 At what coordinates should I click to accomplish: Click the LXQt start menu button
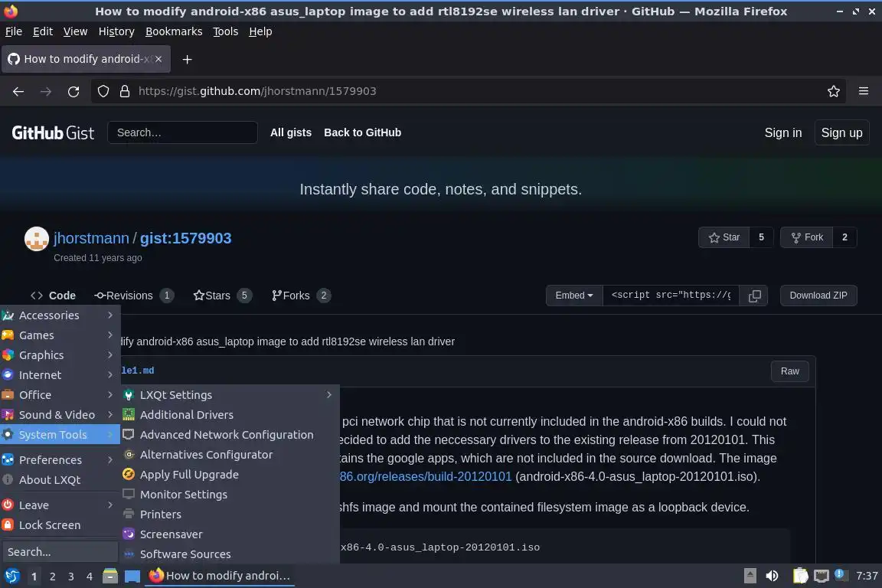11,576
